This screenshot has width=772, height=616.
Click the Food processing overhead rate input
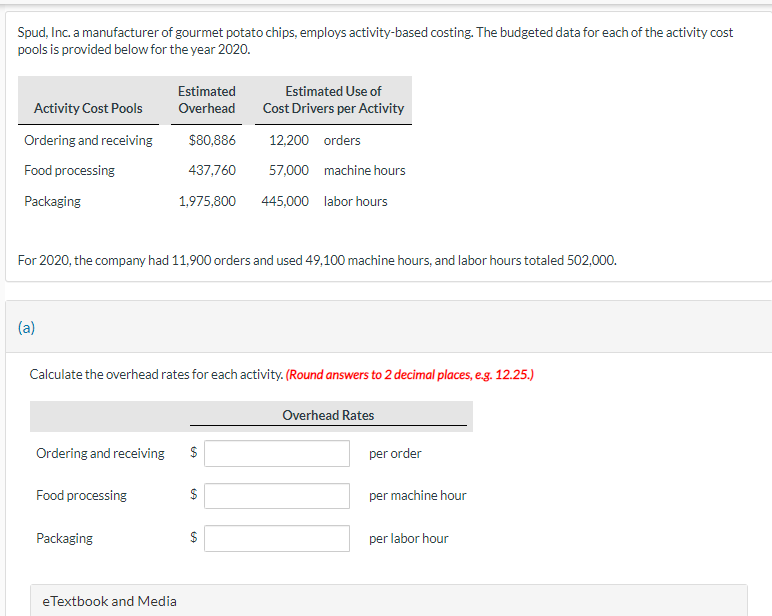click(277, 495)
